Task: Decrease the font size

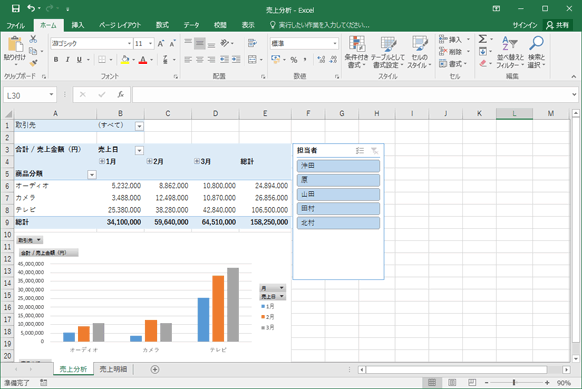Action: (x=172, y=43)
